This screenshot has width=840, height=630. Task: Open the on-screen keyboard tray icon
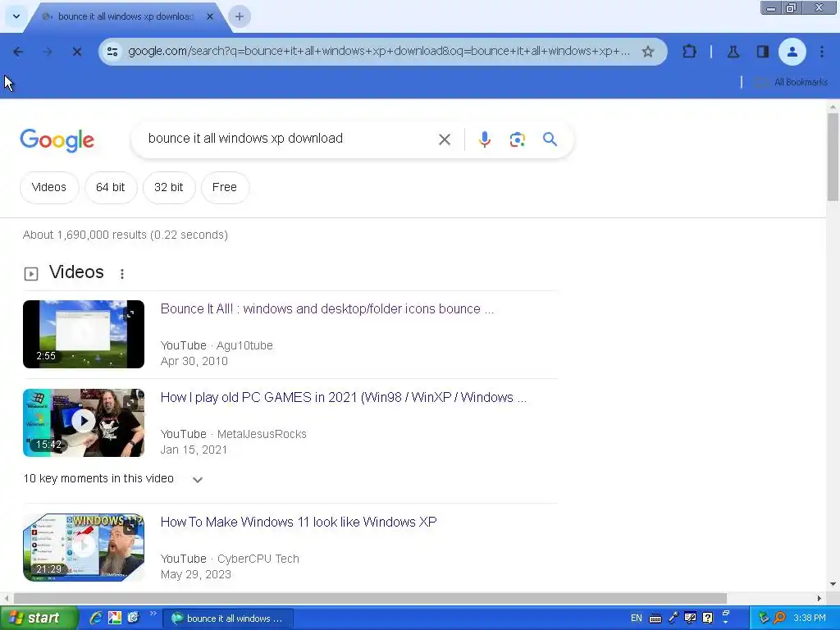[x=655, y=619]
